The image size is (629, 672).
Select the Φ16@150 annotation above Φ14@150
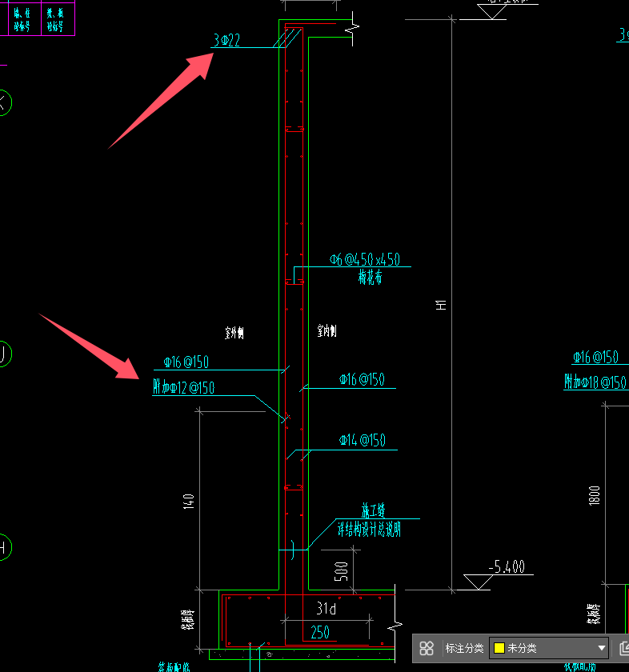pyautogui.click(x=362, y=379)
